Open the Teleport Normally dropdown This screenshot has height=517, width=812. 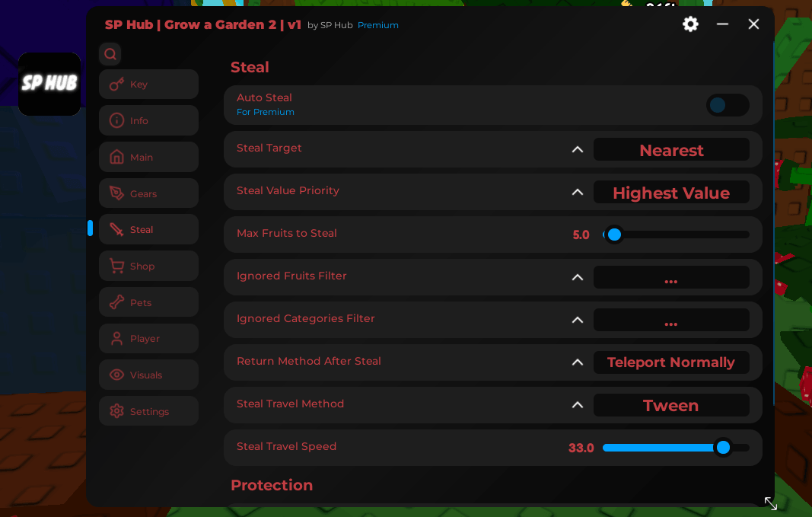click(x=671, y=362)
